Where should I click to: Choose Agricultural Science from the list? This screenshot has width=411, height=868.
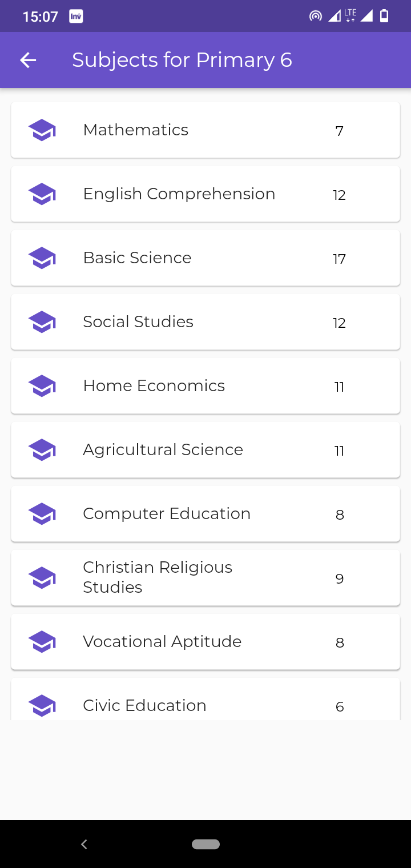[x=205, y=450]
